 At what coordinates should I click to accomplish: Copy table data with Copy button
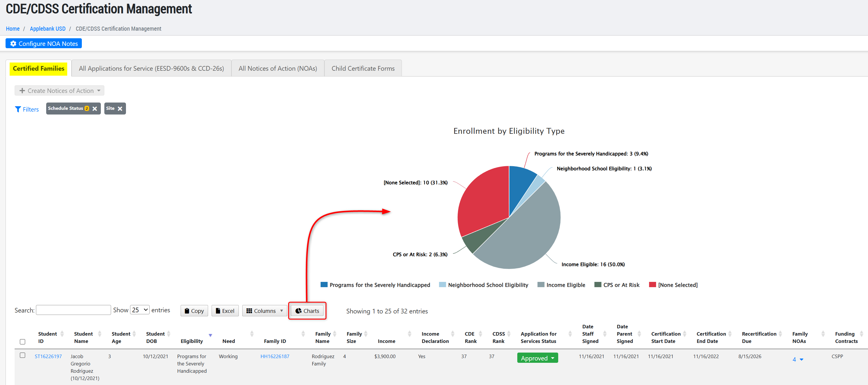(194, 311)
